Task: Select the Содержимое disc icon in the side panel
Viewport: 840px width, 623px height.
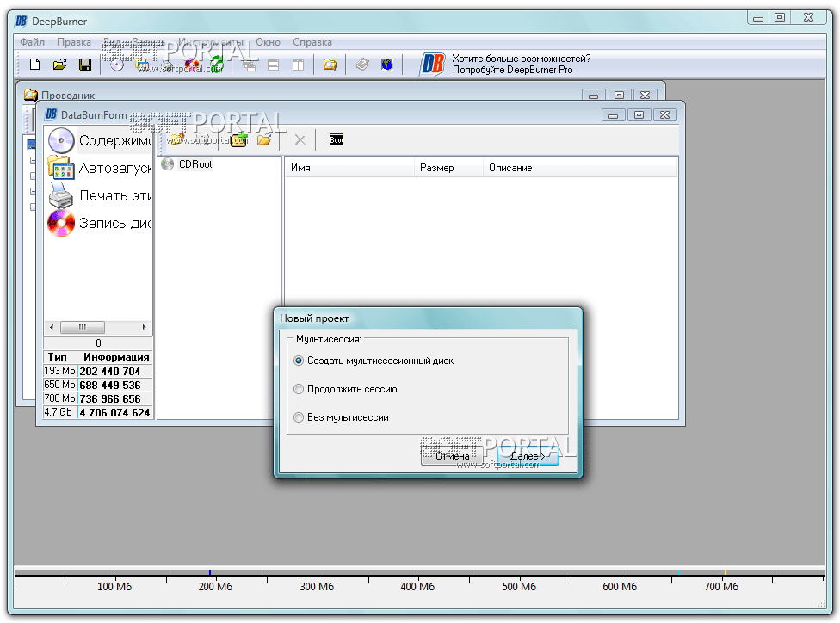Action: tap(61, 140)
